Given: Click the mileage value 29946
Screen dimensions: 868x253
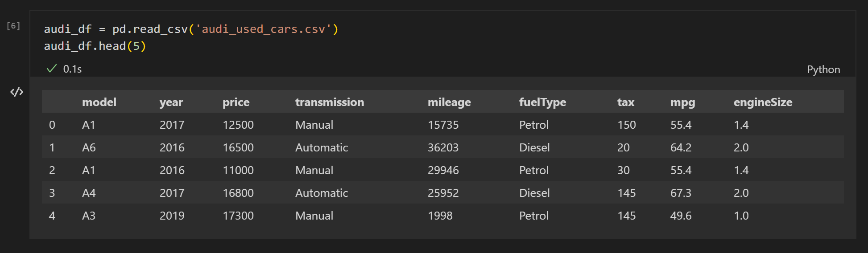Looking at the screenshot, I should pyautogui.click(x=443, y=171).
